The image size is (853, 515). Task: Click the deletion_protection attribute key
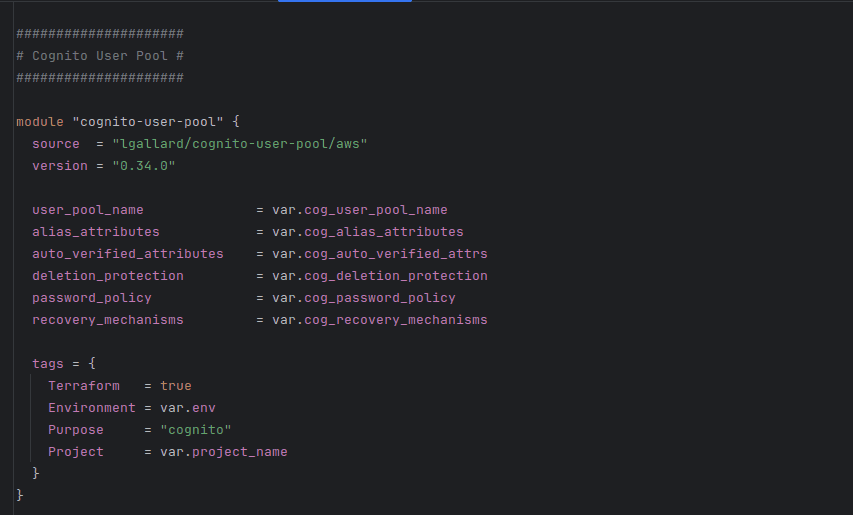pos(107,276)
